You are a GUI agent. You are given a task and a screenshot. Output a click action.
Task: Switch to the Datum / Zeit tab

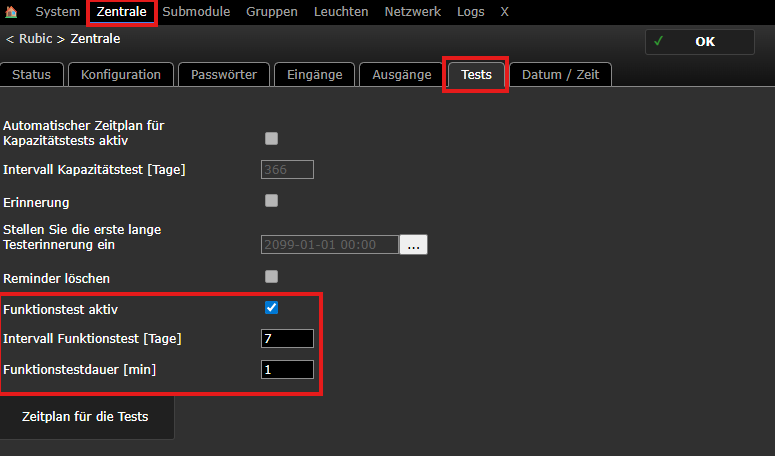(x=560, y=75)
